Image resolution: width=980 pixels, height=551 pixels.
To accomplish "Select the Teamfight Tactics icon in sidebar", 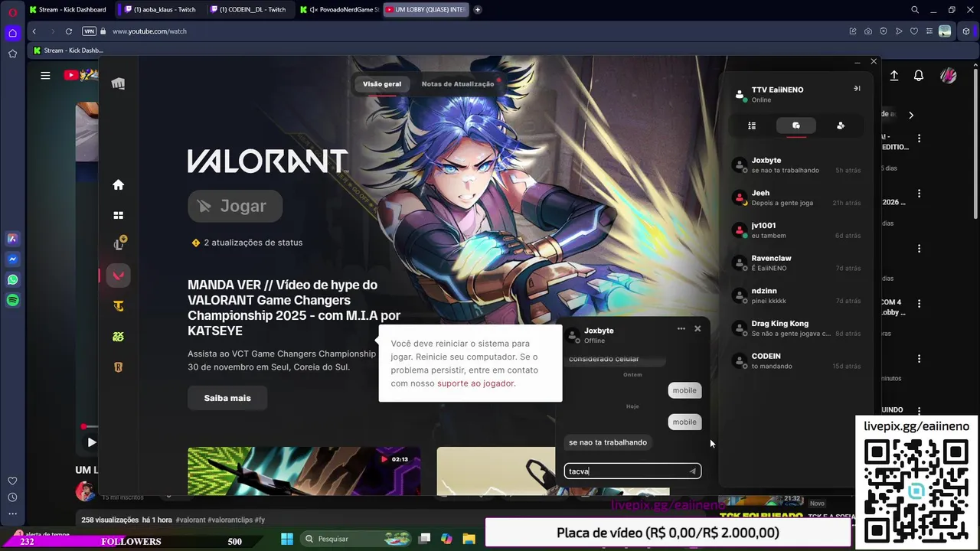I will point(118,306).
